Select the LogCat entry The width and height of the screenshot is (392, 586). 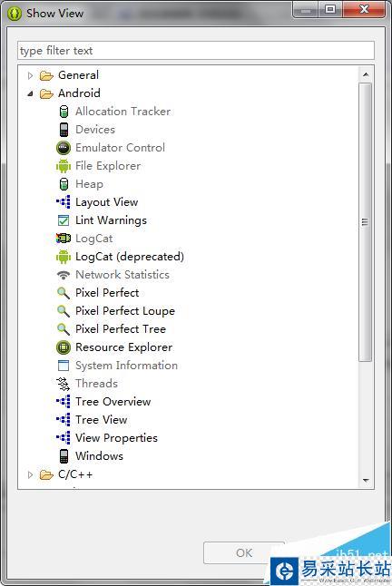[93, 239]
